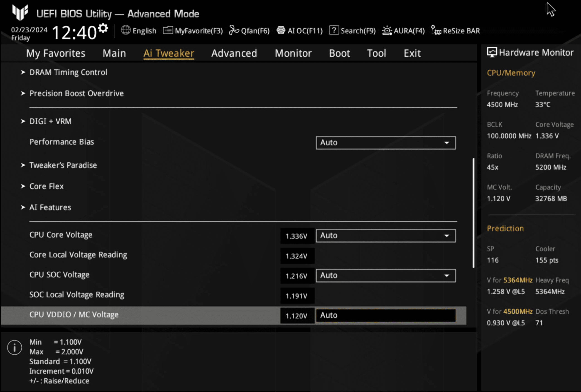Click the 1.120V VDDIO voltage value
The width and height of the screenshot is (581, 392).
(297, 316)
